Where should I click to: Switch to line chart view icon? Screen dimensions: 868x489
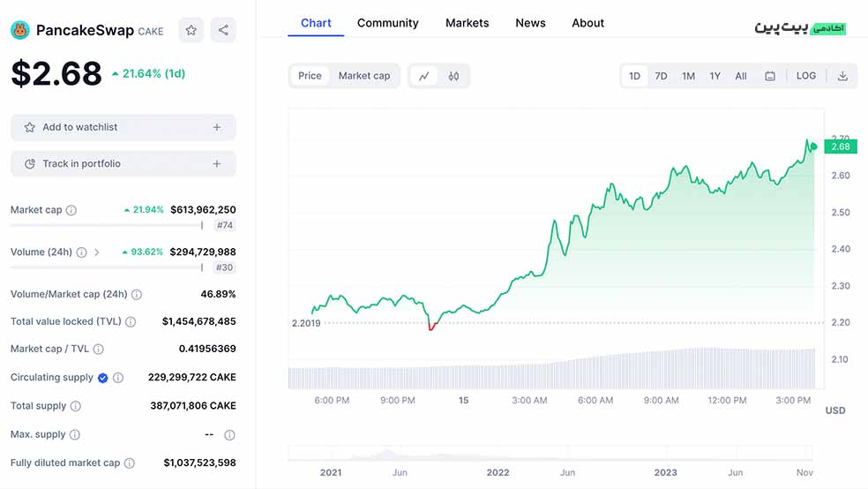(x=423, y=76)
